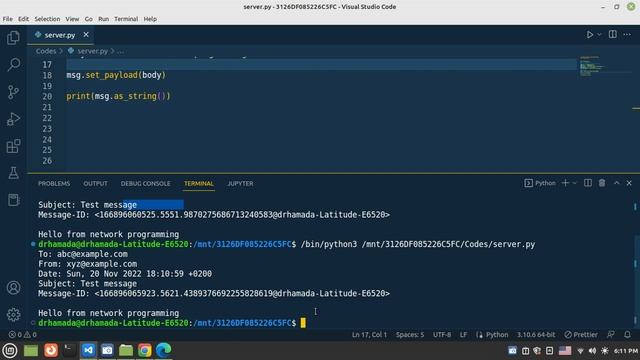Click LF end-of-line status item

(x=463, y=335)
